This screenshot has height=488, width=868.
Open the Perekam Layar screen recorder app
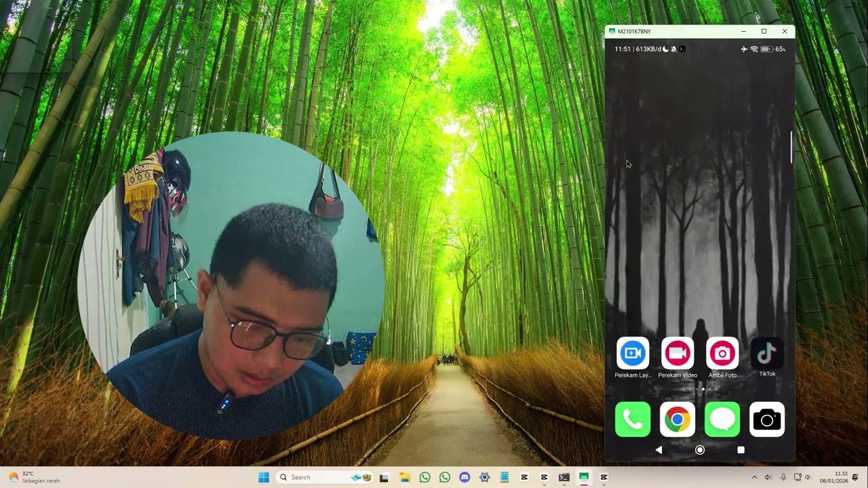click(x=633, y=354)
